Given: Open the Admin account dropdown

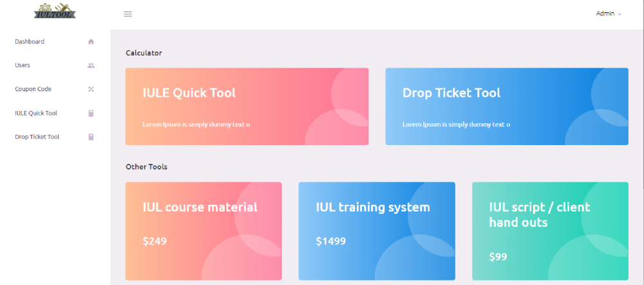Looking at the screenshot, I should point(605,14).
